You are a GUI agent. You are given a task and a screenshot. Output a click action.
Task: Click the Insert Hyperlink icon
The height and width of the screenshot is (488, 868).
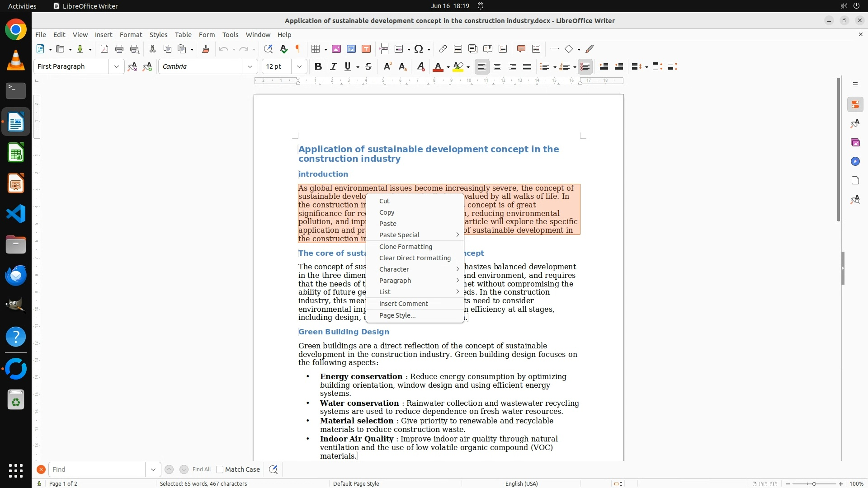tap(443, 49)
